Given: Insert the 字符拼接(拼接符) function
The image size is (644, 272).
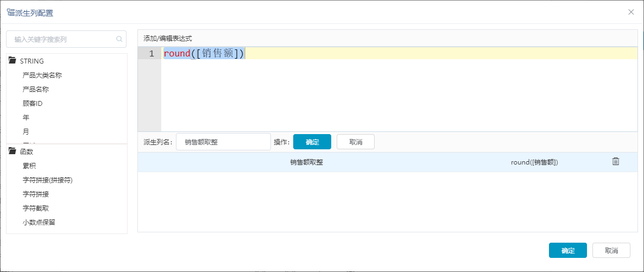Looking at the screenshot, I should (48, 180).
